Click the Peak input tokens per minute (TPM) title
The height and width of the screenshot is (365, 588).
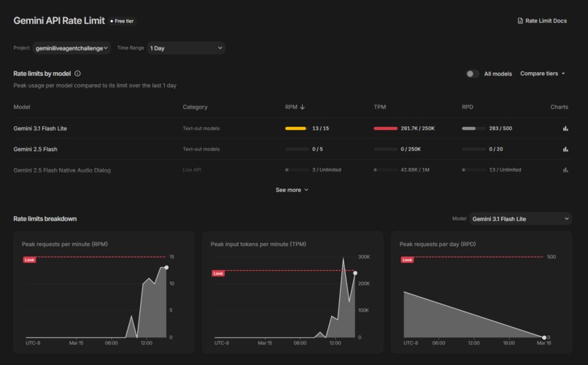click(258, 244)
